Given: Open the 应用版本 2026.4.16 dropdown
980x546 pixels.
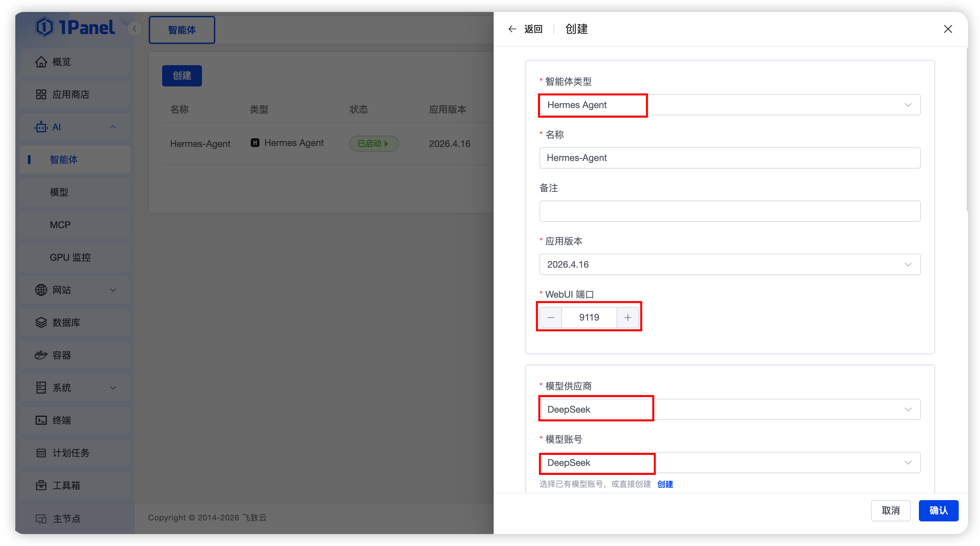Looking at the screenshot, I should 730,265.
